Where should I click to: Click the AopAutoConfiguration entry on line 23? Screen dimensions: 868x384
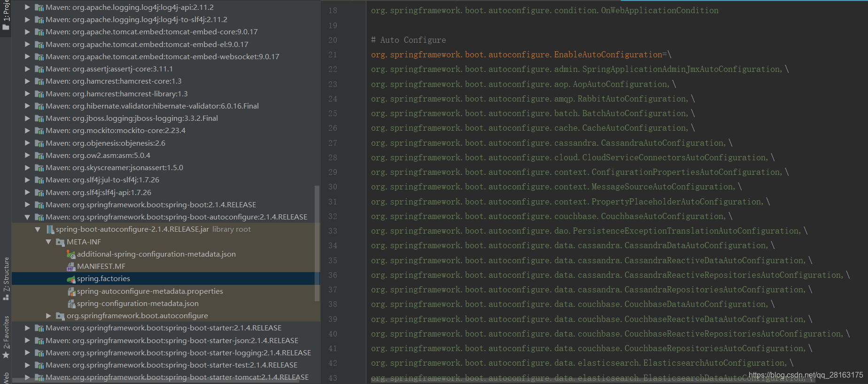pos(620,84)
